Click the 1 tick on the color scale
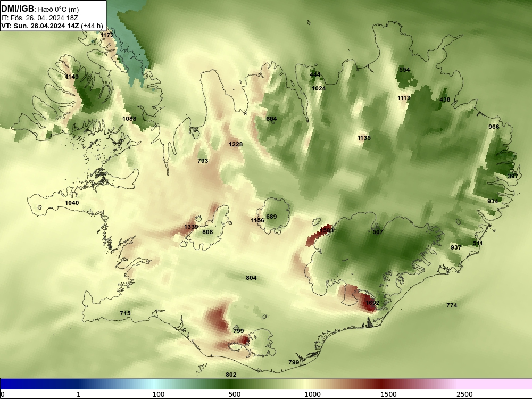 pos(78,394)
